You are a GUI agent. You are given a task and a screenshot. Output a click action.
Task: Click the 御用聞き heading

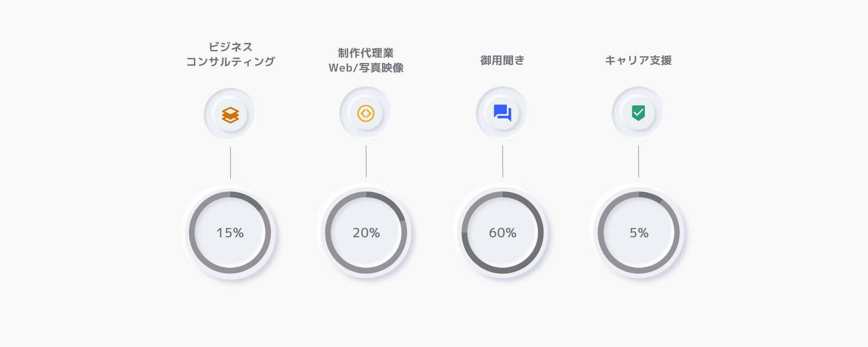(502, 60)
